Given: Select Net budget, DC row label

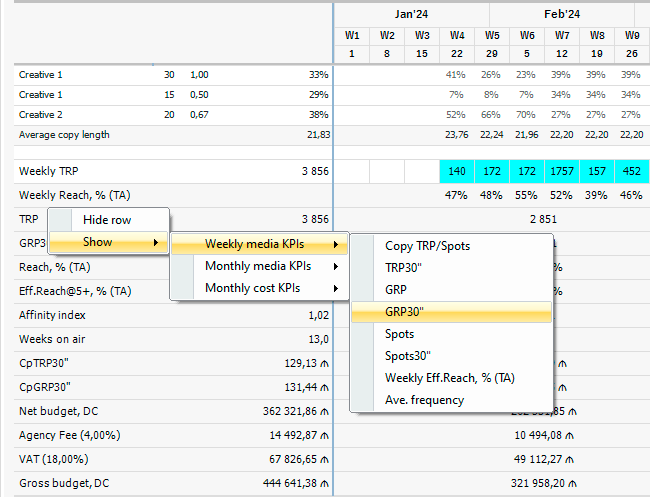Looking at the screenshot, I should [58, 411].
